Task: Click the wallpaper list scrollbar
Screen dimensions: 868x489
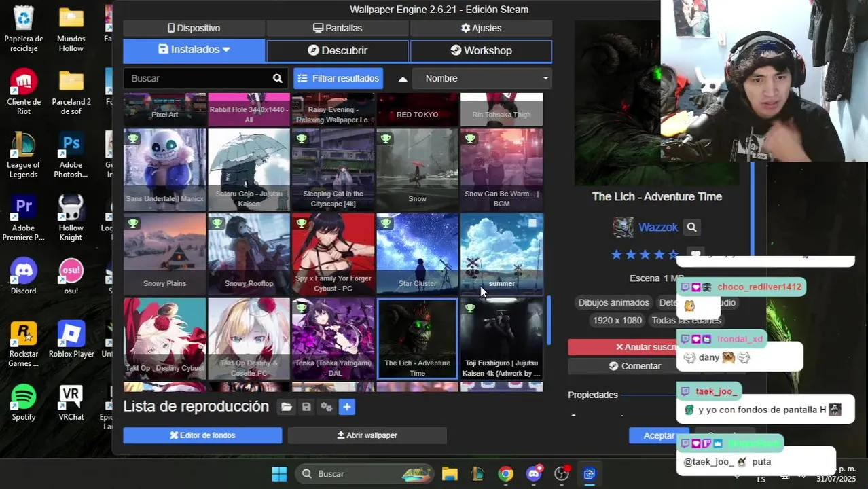Action: pos(549,321)
